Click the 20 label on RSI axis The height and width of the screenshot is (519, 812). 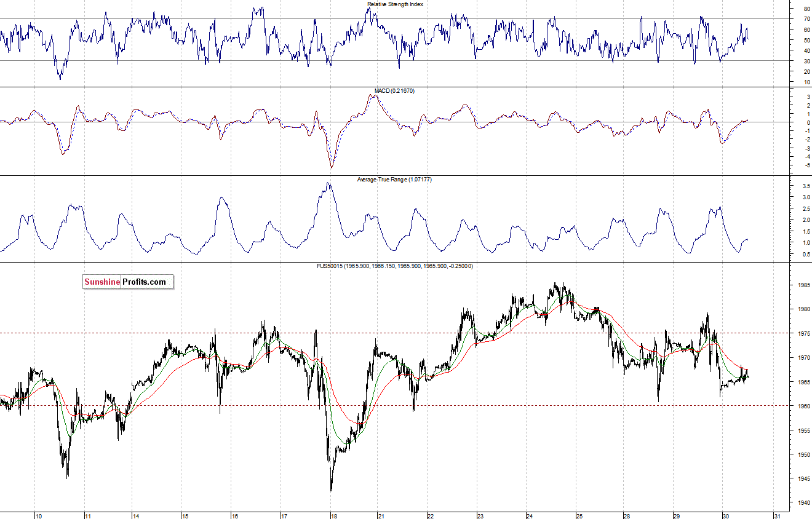(x=806, y=72)
